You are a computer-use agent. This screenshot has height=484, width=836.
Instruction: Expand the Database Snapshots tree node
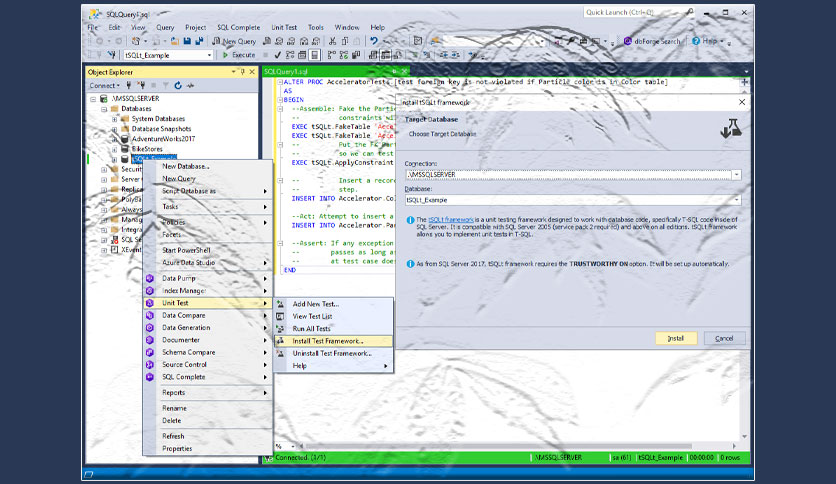(x=114, y=129)
